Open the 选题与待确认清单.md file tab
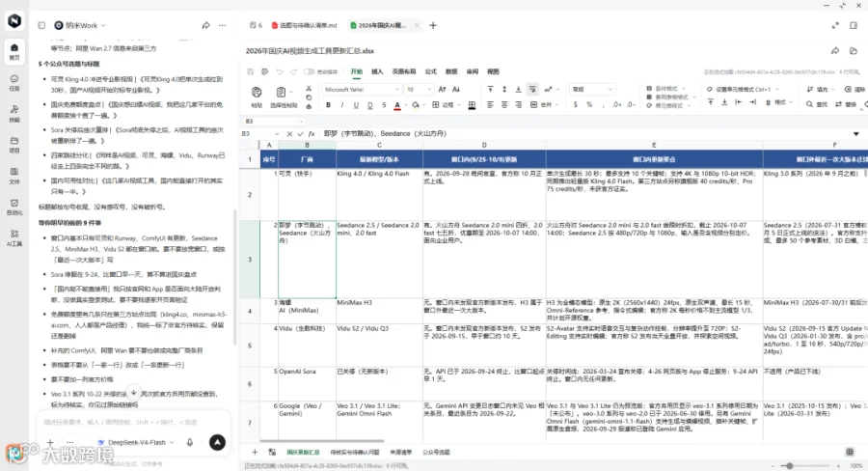Viewport: 868px width, 471px height. point(305,25)
